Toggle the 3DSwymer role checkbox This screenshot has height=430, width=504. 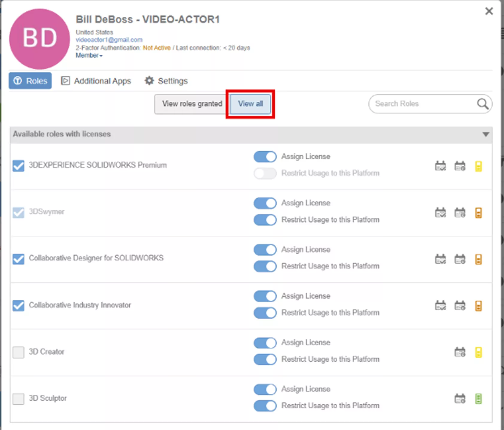click(x=19, y=212)
